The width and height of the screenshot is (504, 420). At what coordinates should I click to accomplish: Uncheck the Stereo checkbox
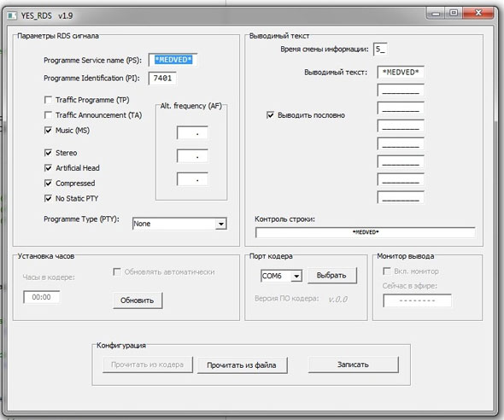click(48, 153)
